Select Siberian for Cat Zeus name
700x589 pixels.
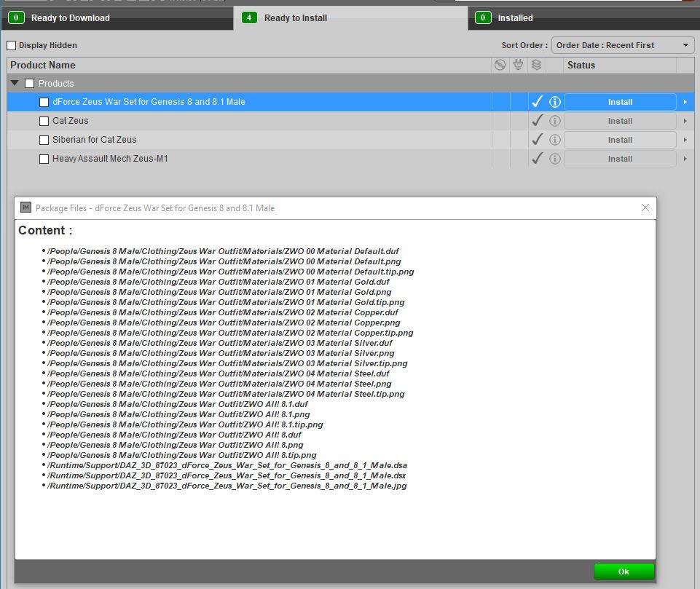coord(94,139)
